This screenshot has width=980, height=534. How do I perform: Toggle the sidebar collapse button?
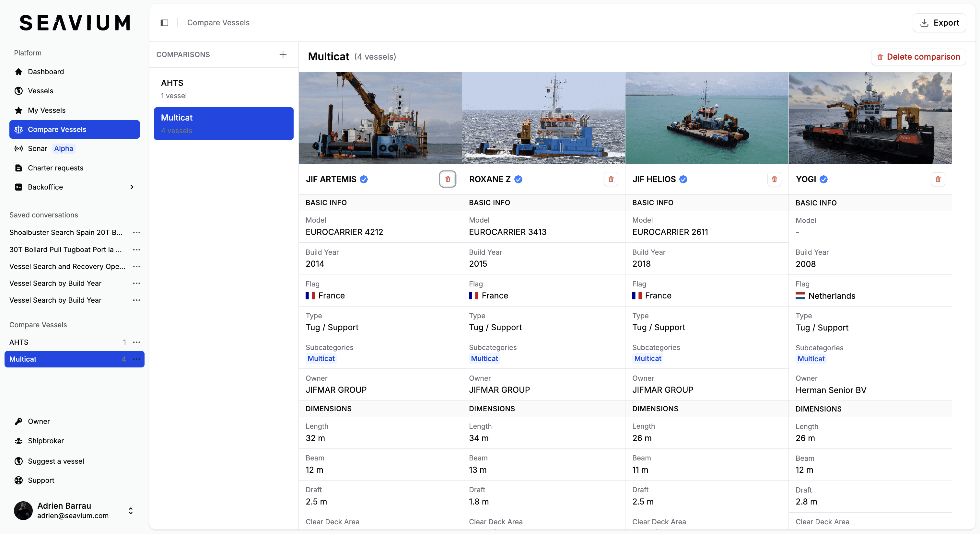164,22
